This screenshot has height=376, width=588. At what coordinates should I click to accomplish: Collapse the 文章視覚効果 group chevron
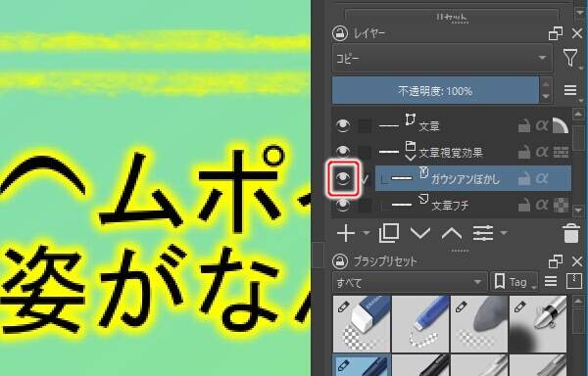pos(411,158)
